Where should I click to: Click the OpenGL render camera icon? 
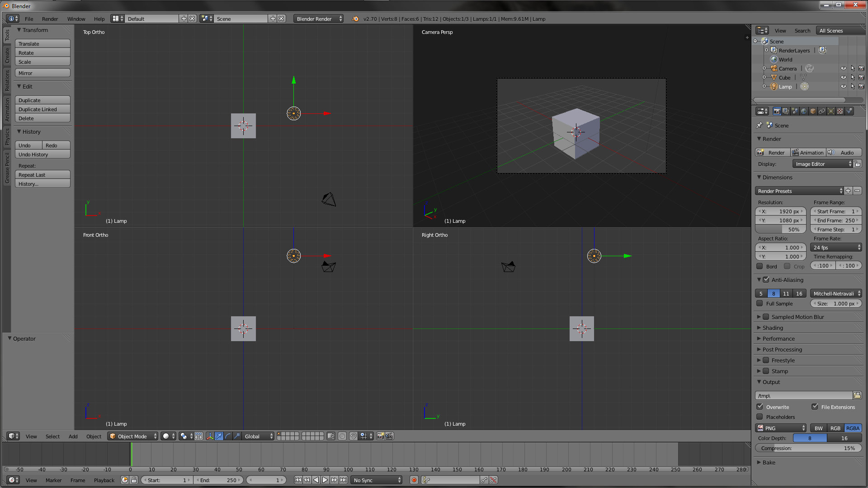coord(380,436)
